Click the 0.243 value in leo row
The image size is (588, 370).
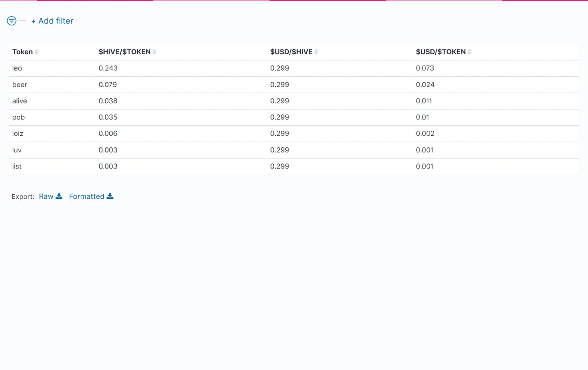pyautogui.click(x=108, y=68)
